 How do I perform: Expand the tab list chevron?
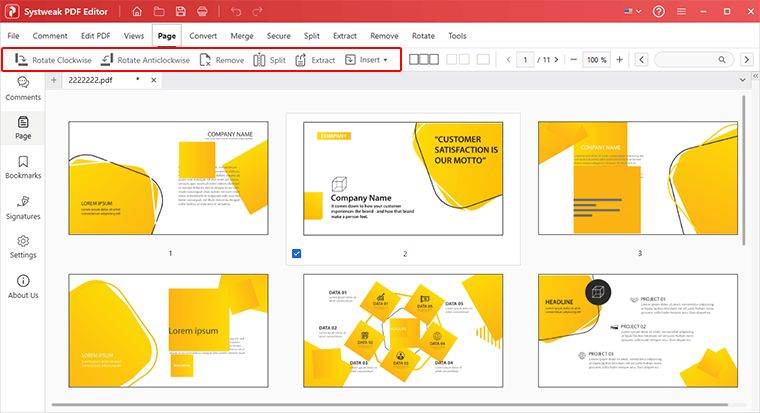(743, 80)
